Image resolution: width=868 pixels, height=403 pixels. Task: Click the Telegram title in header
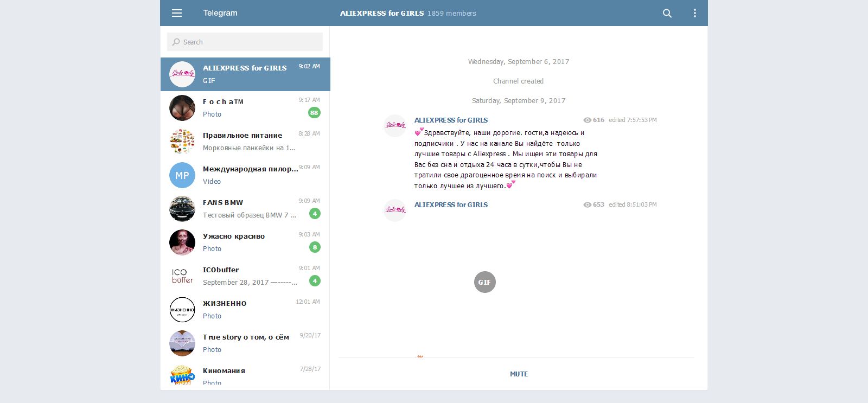click(220, 13)
